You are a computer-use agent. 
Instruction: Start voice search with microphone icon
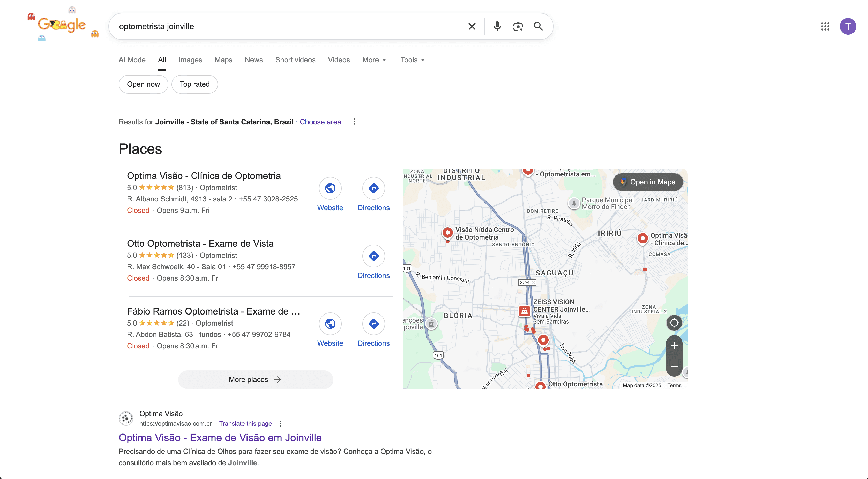(x=497, y=26)
